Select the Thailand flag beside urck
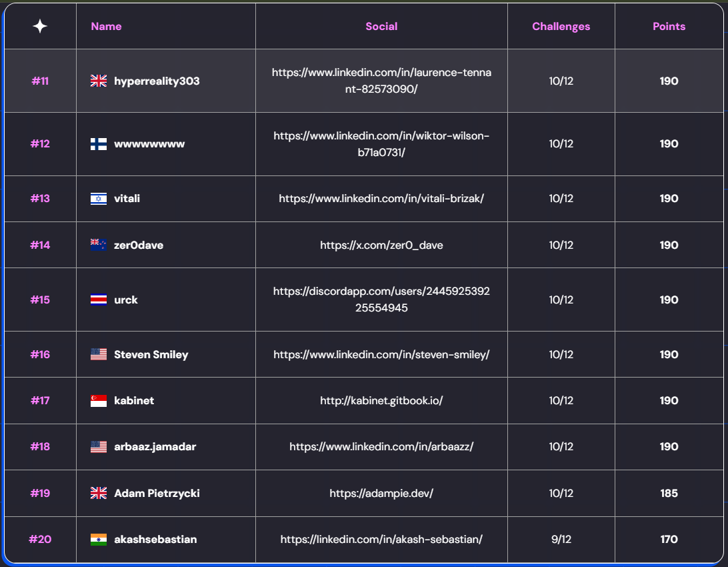Screen dimensions: 728x567 [x=97, y=300]
